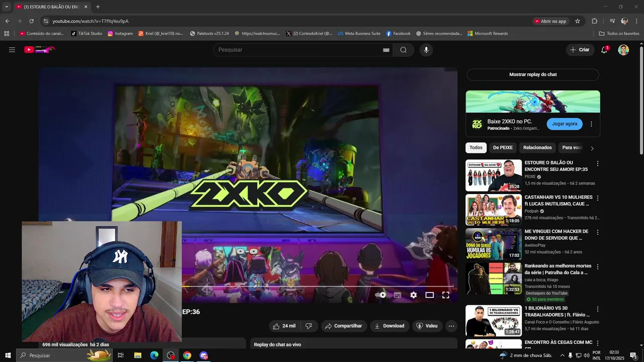644x362 pixels.
Task: Open Microsoft Edge from taskbar
Action: [154, 355]
